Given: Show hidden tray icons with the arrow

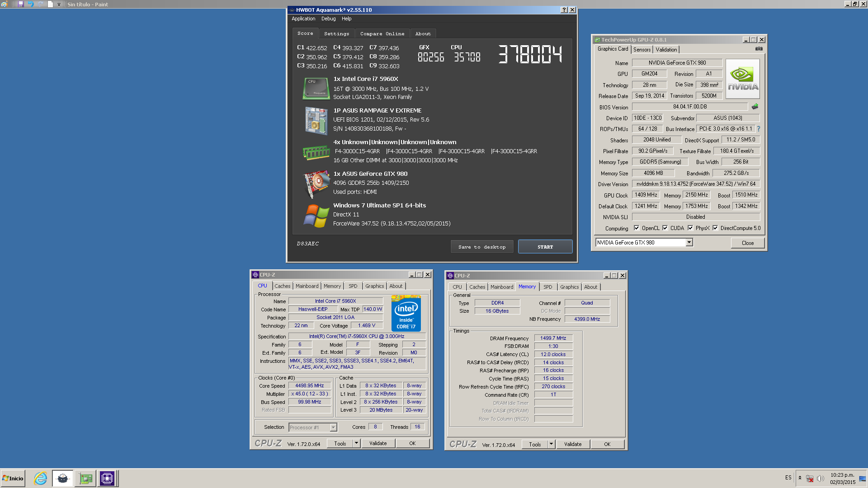Looking at the screenshot, I should point(800,478).
